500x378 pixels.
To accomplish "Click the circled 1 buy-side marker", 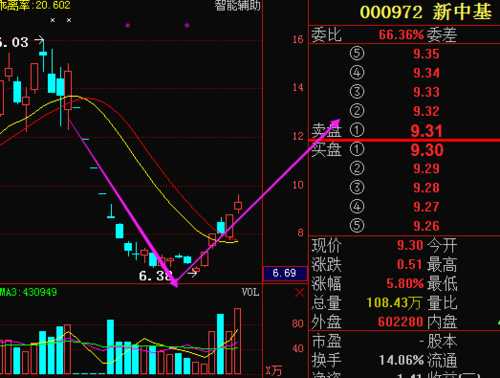I will [x=357, y=149].
